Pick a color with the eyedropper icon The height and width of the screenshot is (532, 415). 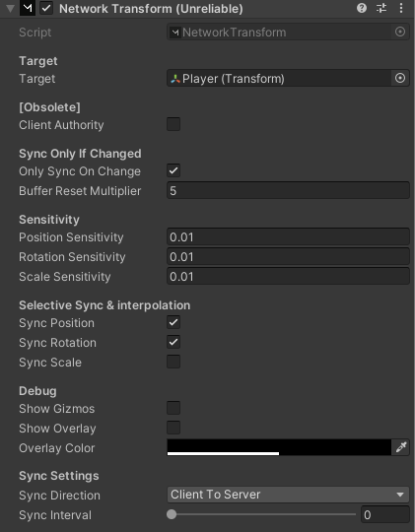(x=401, y=447)
